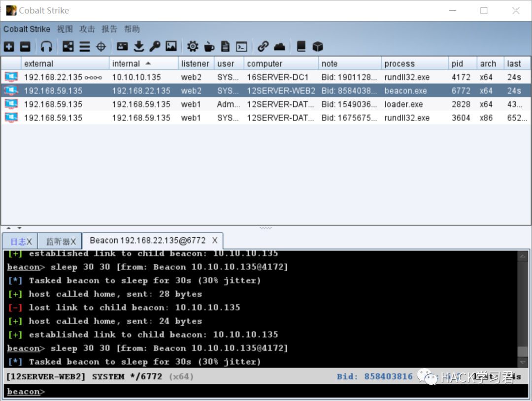This screenshot has height=401, width=532.
Task: Click the new connection plus icon
Action: tap(9, 46)
